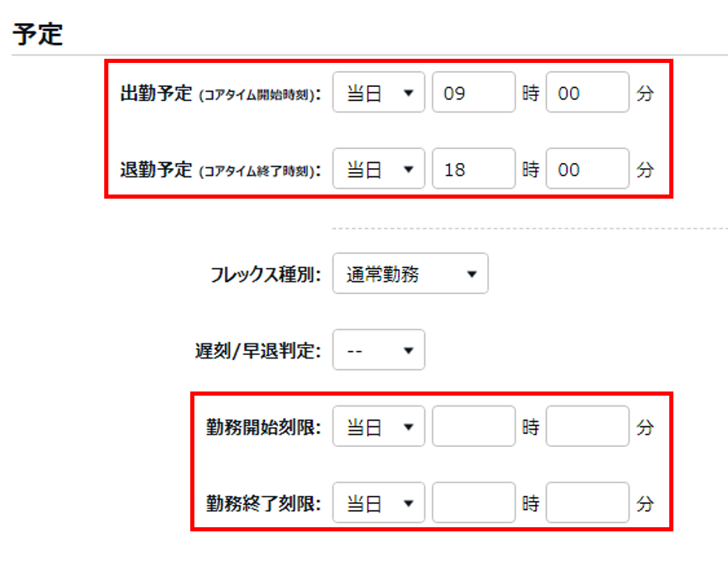Focus the empty 勤務開始刻限 hour field
This screenshot has height=562, width=728.
click(x=473, y=427)
